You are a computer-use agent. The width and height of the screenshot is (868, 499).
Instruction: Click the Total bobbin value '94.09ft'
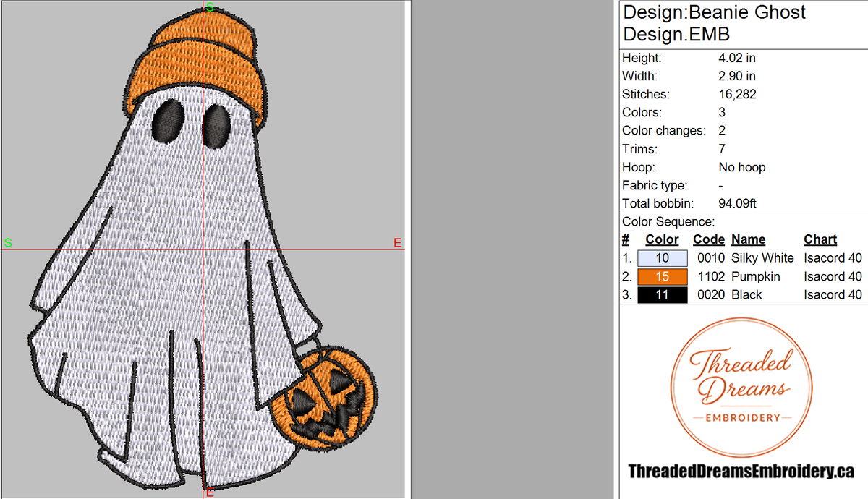tap(738, 204)
